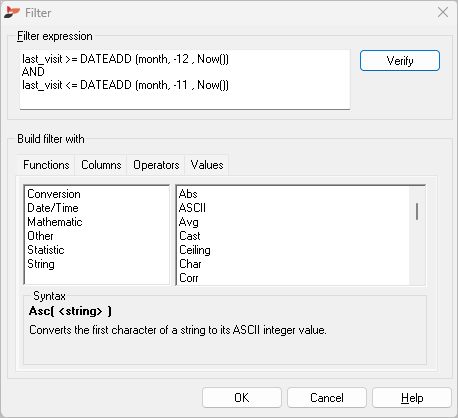Click the Filter dialog app icon
Image resolution: width=458 pixels, height=418 pixels.
click(x=12, y=13)
